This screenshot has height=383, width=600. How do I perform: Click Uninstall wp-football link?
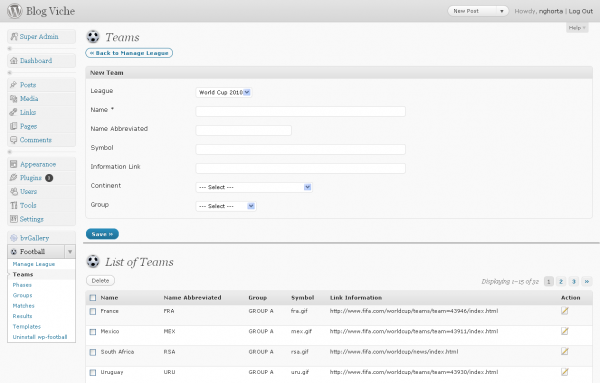pyautogui.click(x=40, y=337)
